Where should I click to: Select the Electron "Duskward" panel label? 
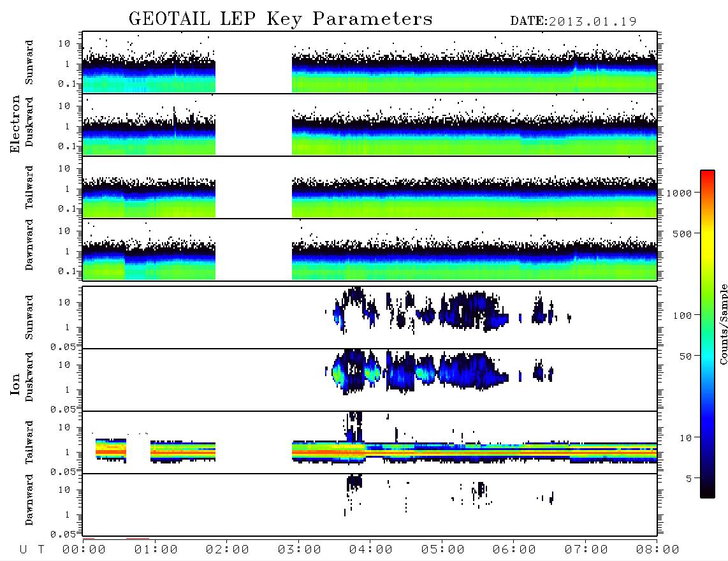[29, 122]
